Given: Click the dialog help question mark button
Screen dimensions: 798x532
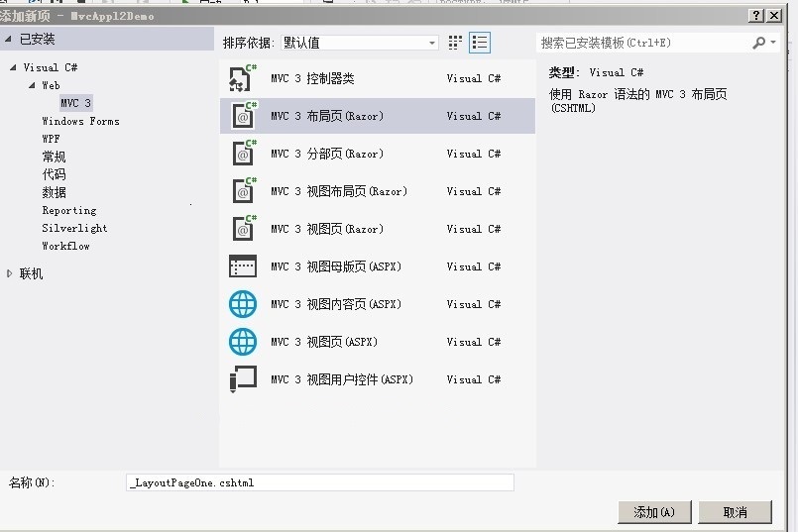Looking at the screenshot, I should point(756,16).
